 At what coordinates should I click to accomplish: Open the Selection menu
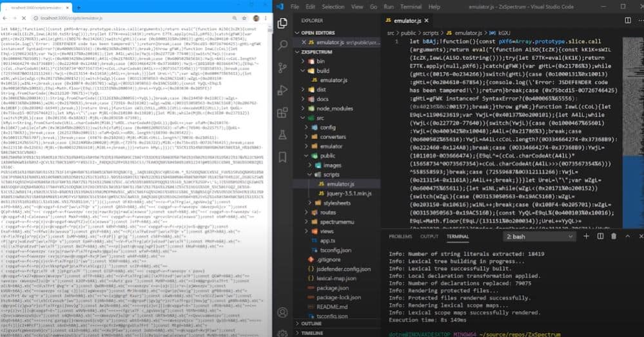[x=333, y=7]
